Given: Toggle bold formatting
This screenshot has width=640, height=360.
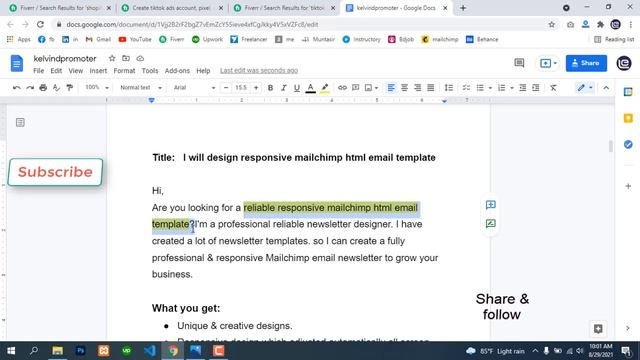Looking at the screenshot, I should [270, 88].
